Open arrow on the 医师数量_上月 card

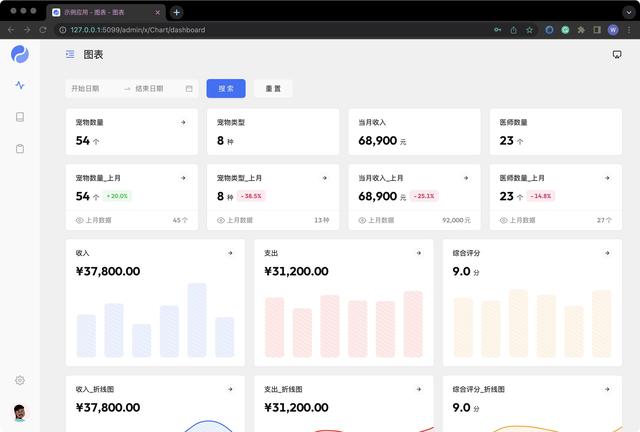(x=607, y=178)
